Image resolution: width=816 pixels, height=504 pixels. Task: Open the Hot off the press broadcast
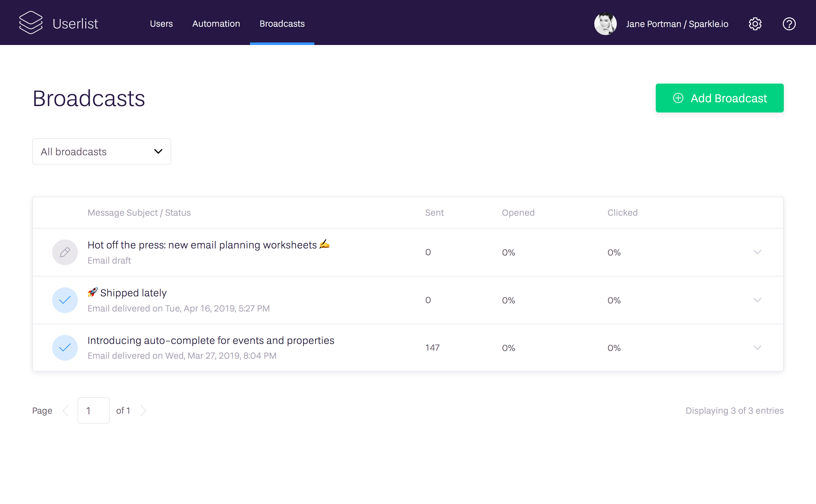click(x=202, y=245)
